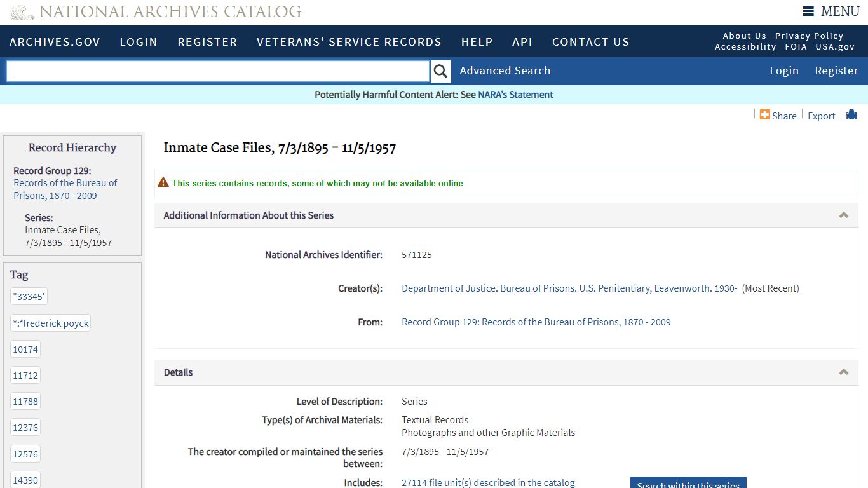Screen dimensions: 868x488
Task: Open creator link U.S. Penitentiary, Leavenworth
Action: pyautogui.click(x=569, y=288)
